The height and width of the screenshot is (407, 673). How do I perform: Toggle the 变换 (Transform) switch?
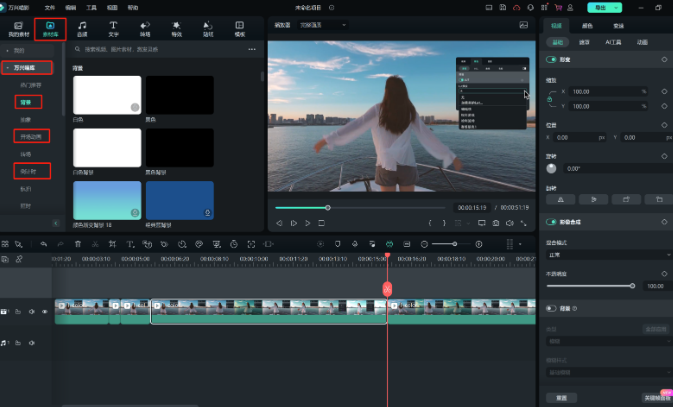pos(552,60)
